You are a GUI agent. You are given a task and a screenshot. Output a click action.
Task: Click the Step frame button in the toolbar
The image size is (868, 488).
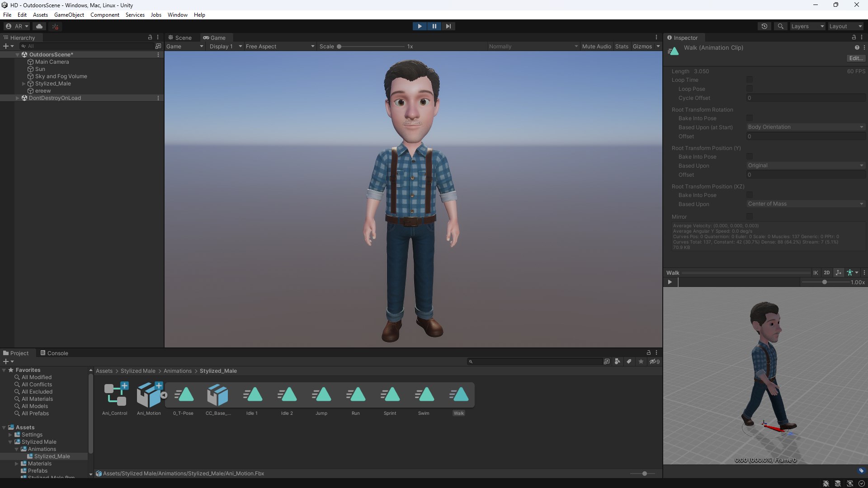pyautogui.click(x=448, y=26)
